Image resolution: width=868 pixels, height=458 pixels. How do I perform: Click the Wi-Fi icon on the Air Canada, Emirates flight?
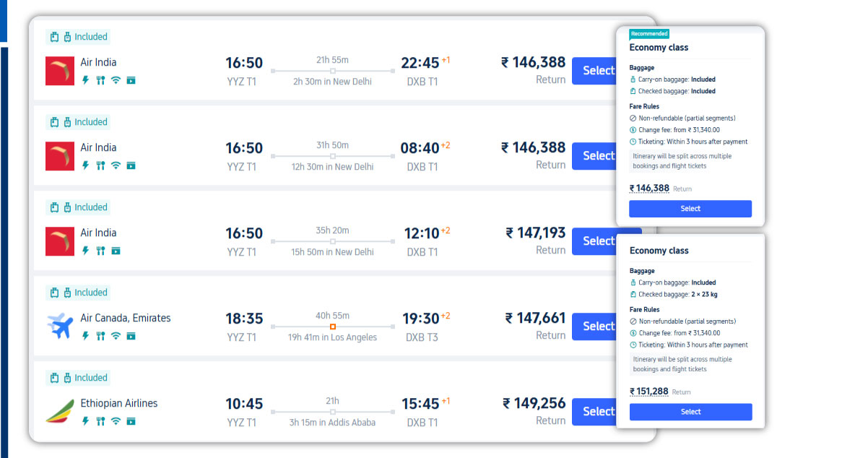[115, 335]
